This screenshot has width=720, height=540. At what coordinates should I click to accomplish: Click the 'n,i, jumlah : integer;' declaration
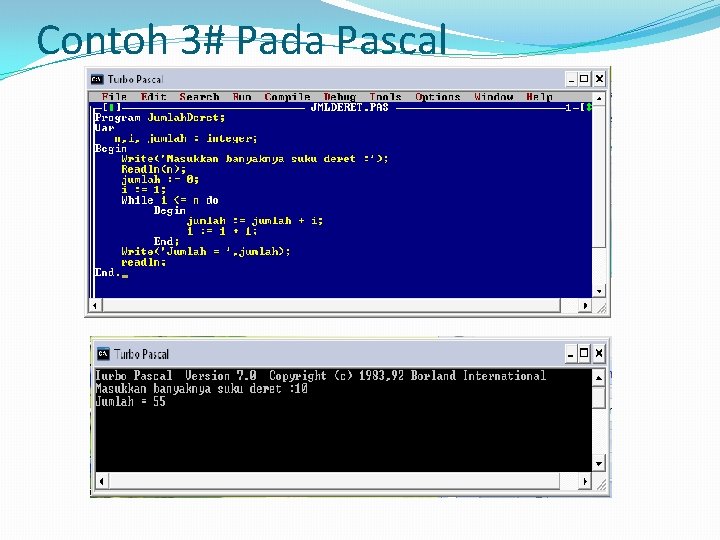tap(186, 138)
